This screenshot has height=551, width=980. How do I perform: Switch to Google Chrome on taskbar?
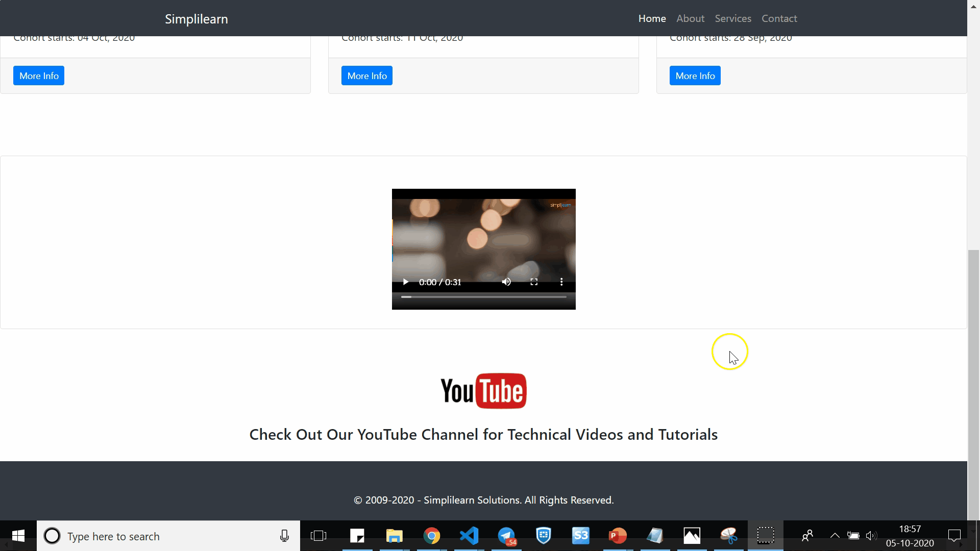coord(432,536)
